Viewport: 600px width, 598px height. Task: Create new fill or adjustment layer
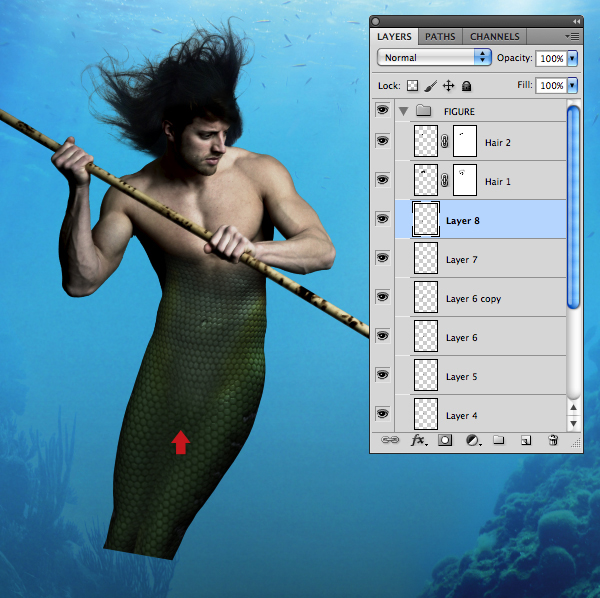[473, 441]
